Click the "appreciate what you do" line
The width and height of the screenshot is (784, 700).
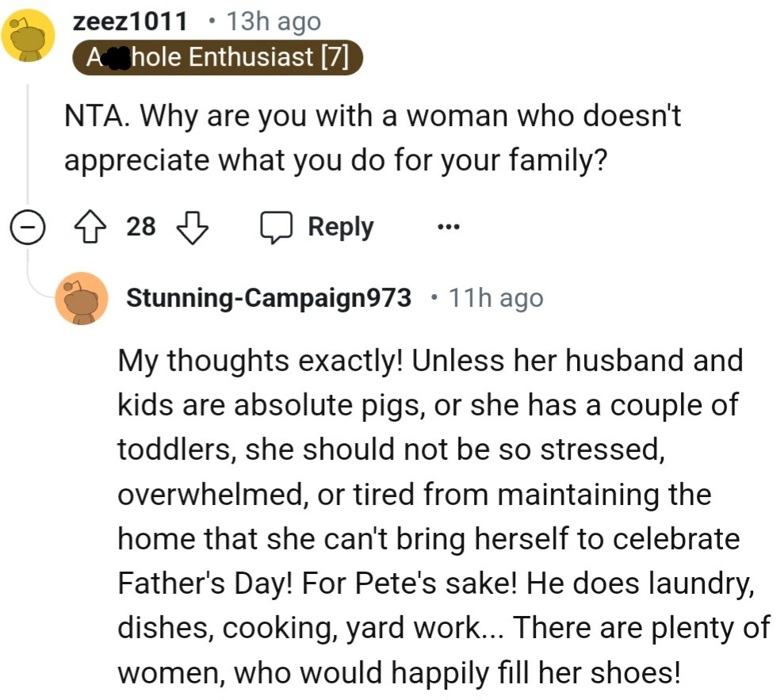(335, 160)
